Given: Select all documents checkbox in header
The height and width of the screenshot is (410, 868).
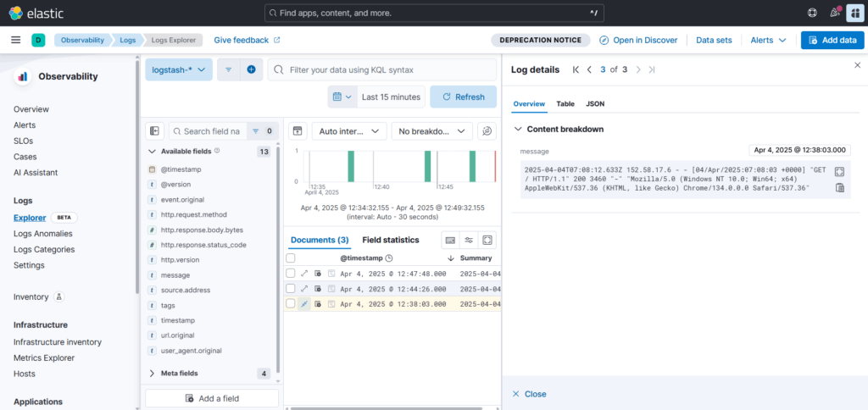Looking at the screenshot, I should click(x=291, y=258).
